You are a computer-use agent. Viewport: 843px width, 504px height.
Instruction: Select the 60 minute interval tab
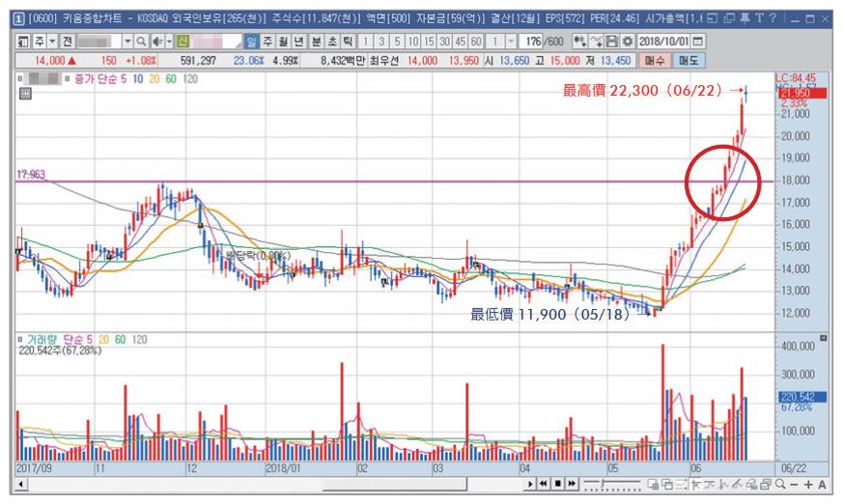(476, 42)
